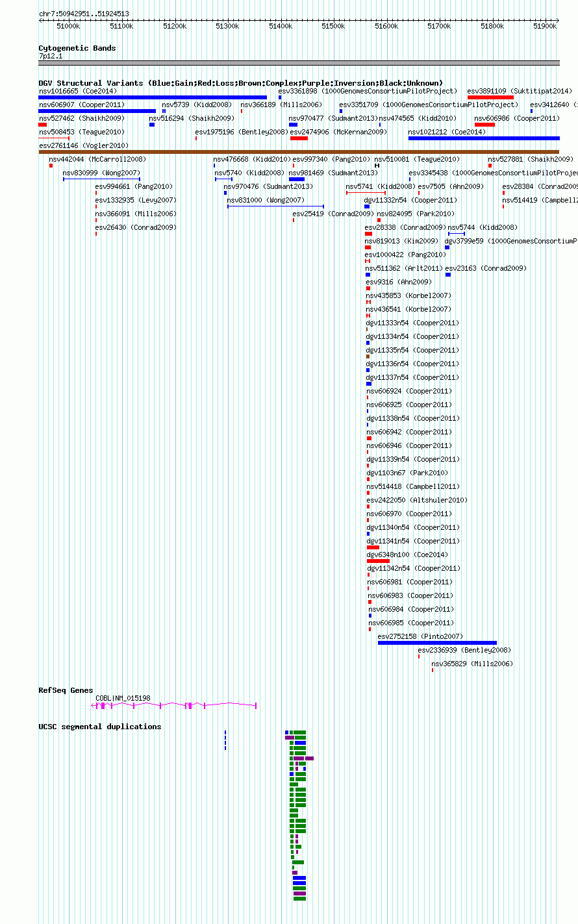
Task: Select dgv11332n54 (Cooper2011) label
Action: pyautogui.click(x=410, y=200)
